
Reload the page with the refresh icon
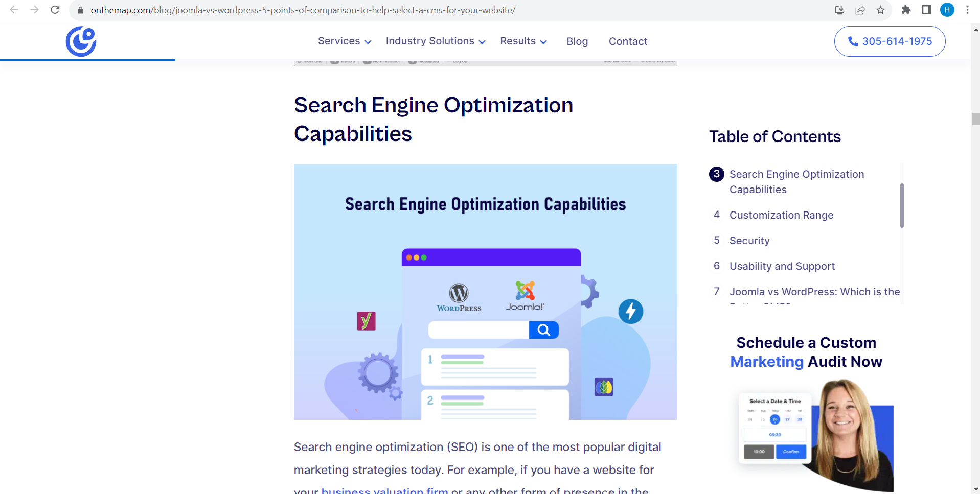55,10
